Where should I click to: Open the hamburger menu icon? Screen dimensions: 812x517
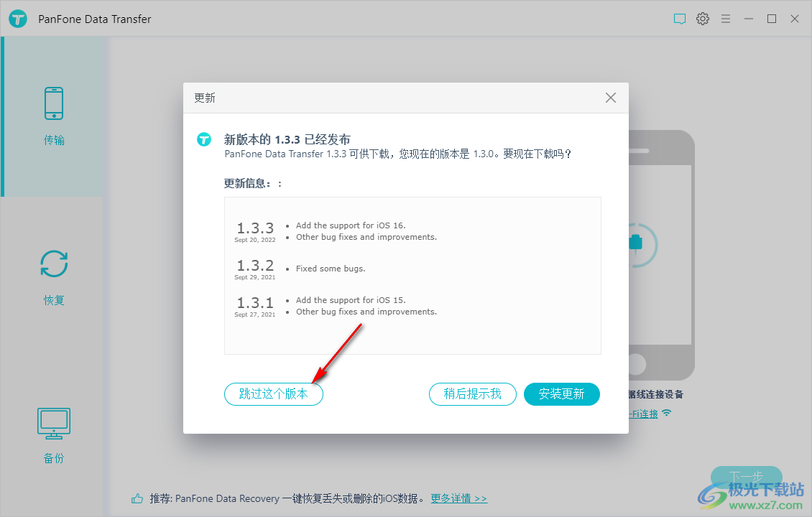tap(726, 19)
